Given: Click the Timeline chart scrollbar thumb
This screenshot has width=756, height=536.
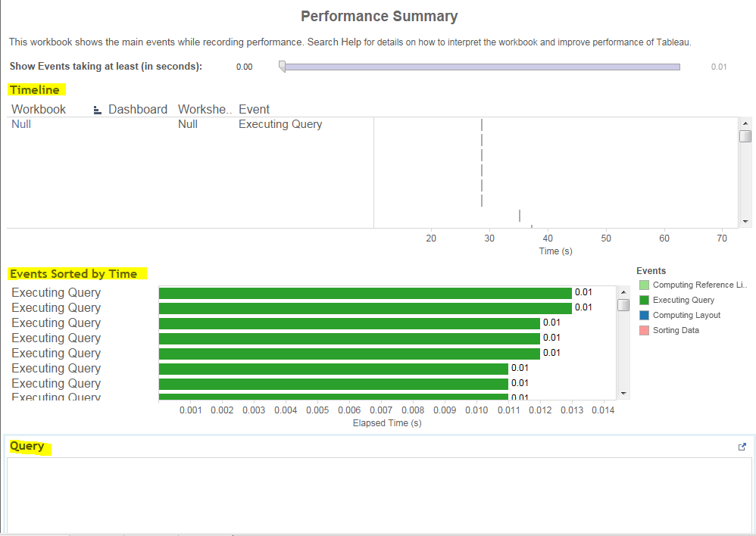Looking at the screenshot, I should (x=745, y=136).
